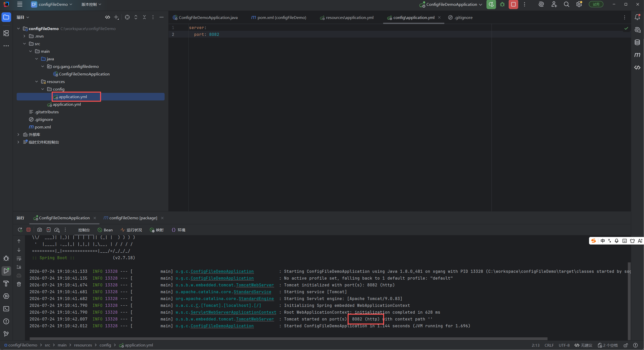The height and width of the screenshot is (350, 644).
Task: Open Code With Me user icon
Action: pos(554,4)
